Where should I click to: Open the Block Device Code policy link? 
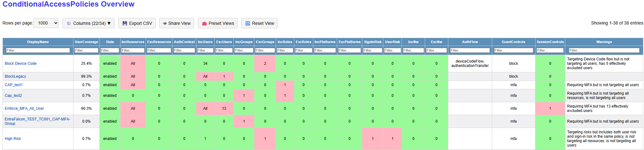click(x=21, y=64)
